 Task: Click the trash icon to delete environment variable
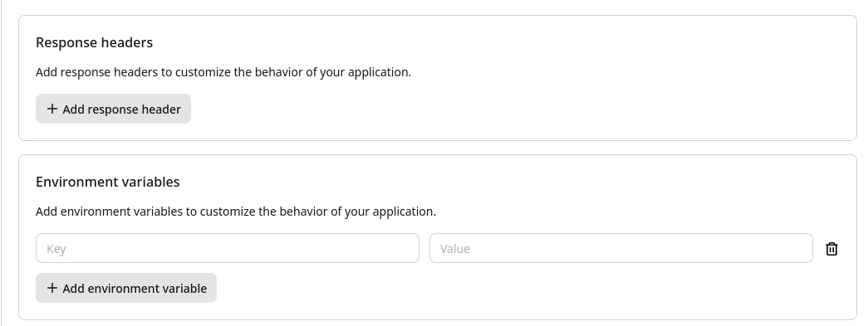click(831, 249)
